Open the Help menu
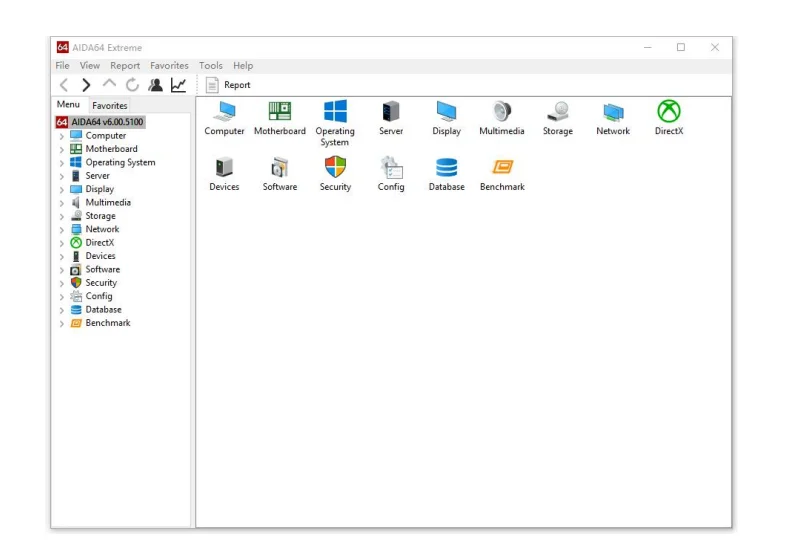The width and height of the screenshot is (806, 554). point(243,66)
